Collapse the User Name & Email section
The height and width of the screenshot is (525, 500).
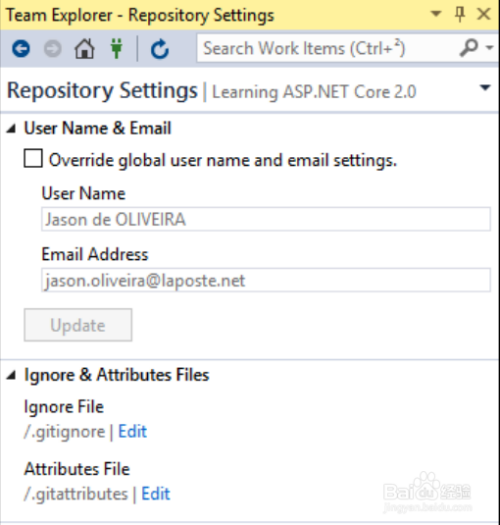click(x=11, y=129)
